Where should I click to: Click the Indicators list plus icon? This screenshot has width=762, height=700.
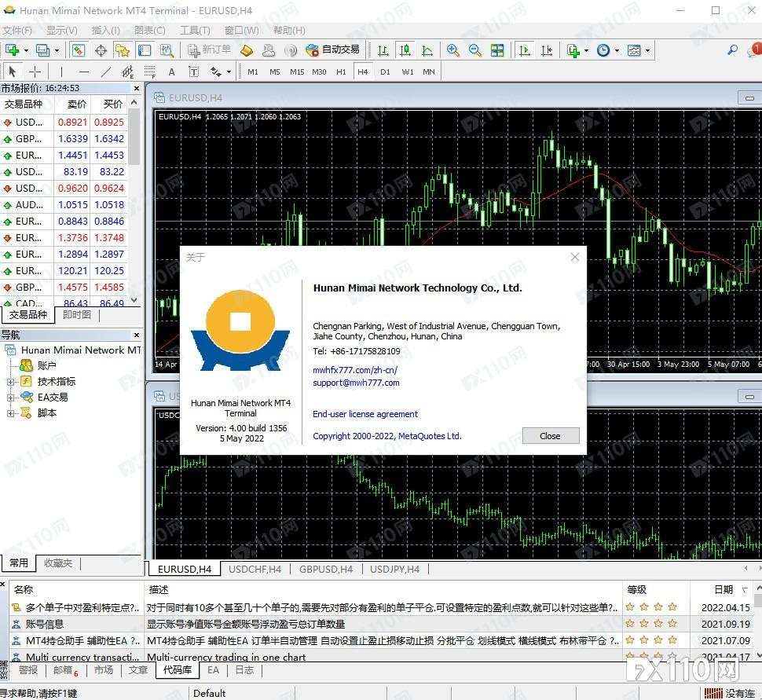point(573,50)
